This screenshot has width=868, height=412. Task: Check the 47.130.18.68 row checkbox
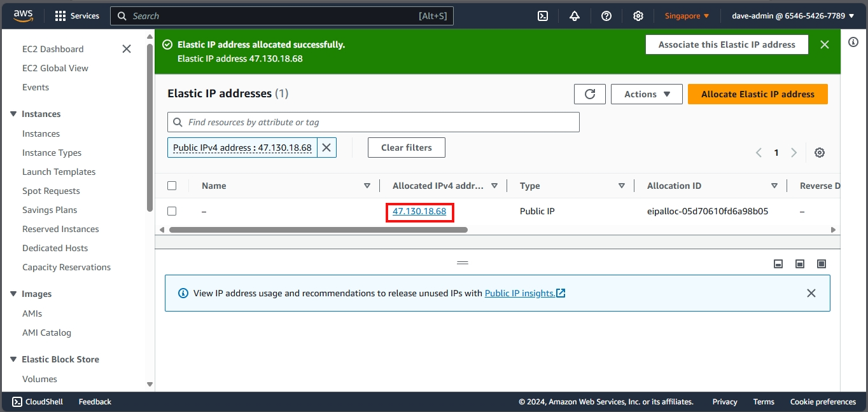click(172, 211)
